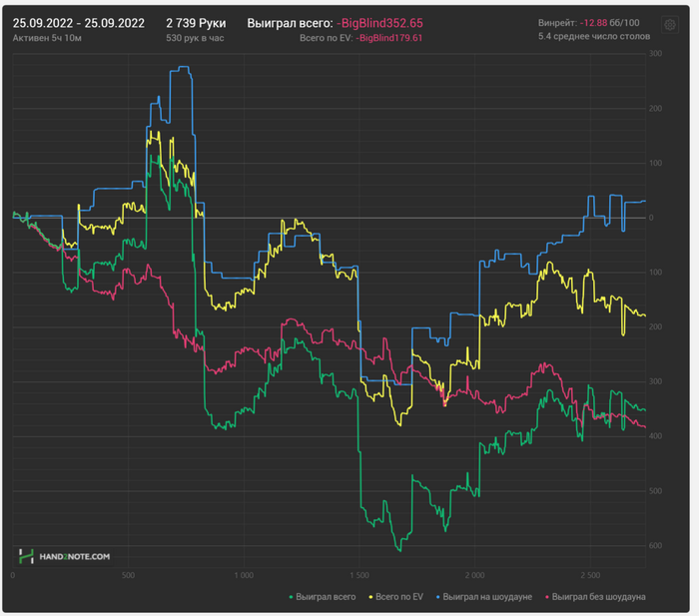
Task: Hide Выиграл без шоудауна legend label
Action: [x=598, y=597]
